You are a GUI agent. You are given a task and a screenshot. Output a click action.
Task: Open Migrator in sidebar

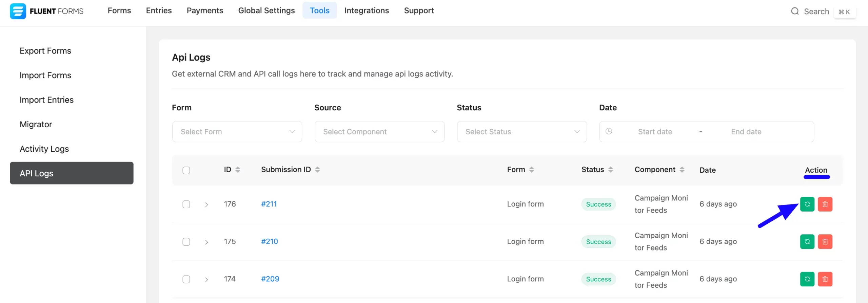(36, 124)
